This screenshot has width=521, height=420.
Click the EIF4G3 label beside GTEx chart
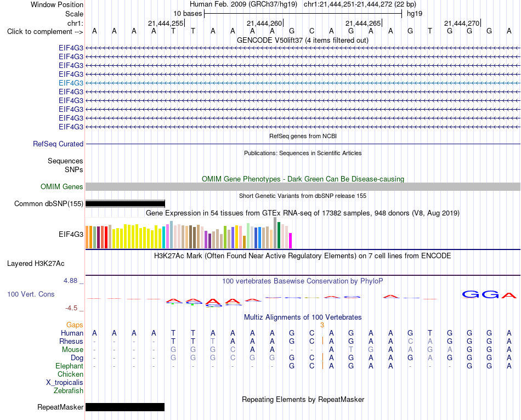coord(71,234)
